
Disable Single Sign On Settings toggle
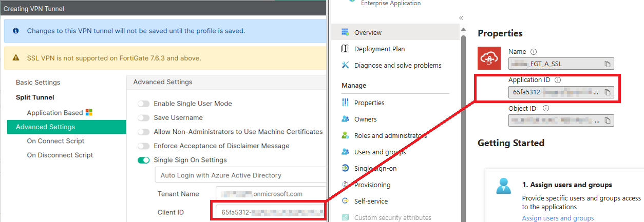pos(143,160)
